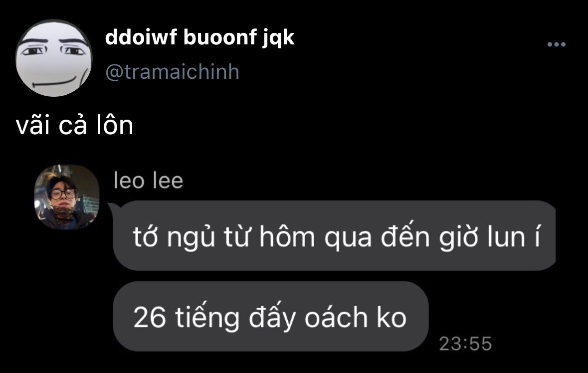
Task: Open the @tramaichinh handle link
Action: click(172, 72)
